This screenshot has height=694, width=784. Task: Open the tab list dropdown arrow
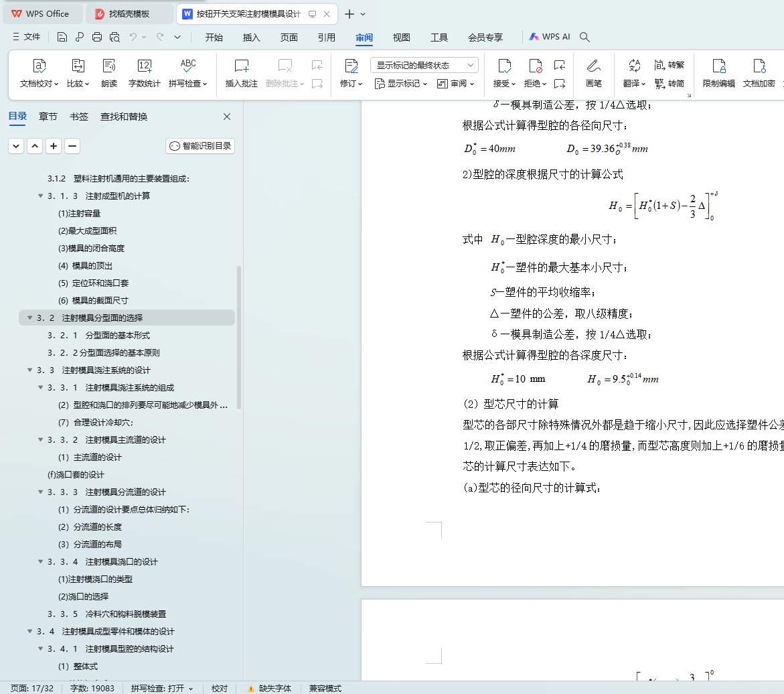[x=363, y=14]
